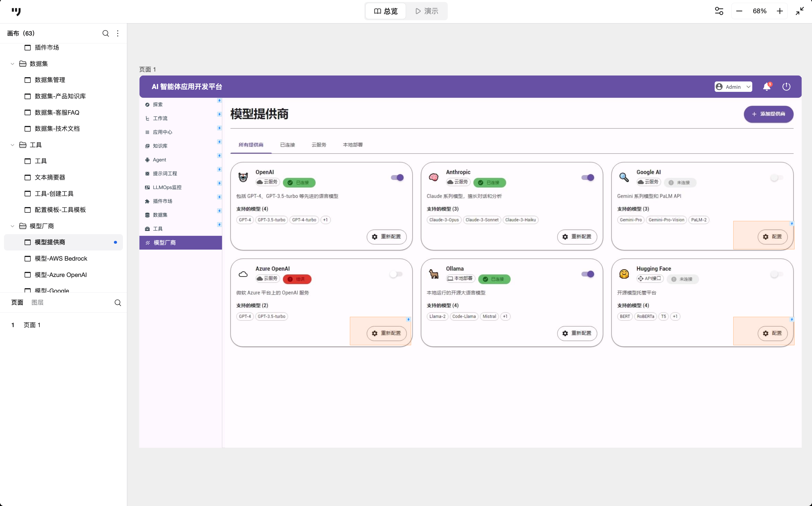This screenshot has height=506, width=812.
Task: Collapse the 数据集 folder
Action: coord(12,64)
